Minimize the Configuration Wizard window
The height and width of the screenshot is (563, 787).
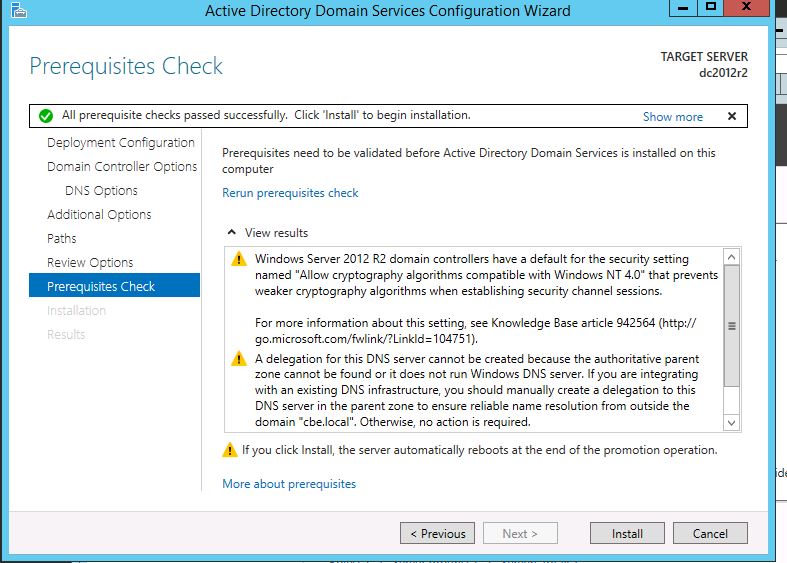[x=683, y=8]
